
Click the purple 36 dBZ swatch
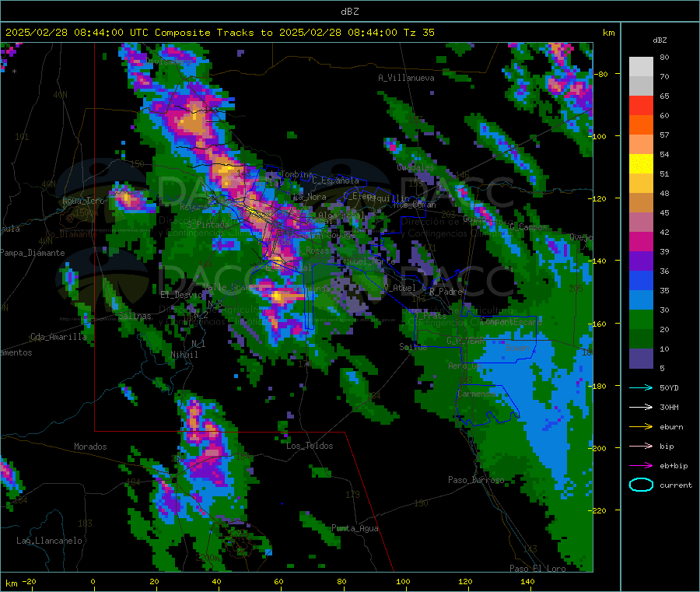pos(641,261)
